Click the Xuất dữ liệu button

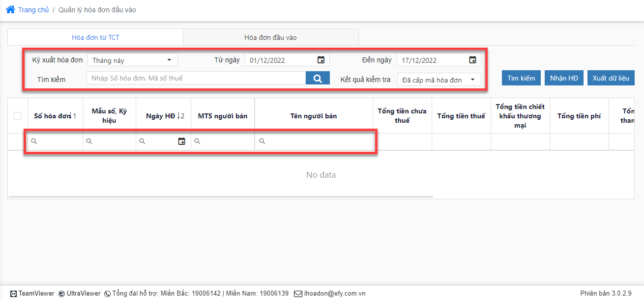[611, 78]
